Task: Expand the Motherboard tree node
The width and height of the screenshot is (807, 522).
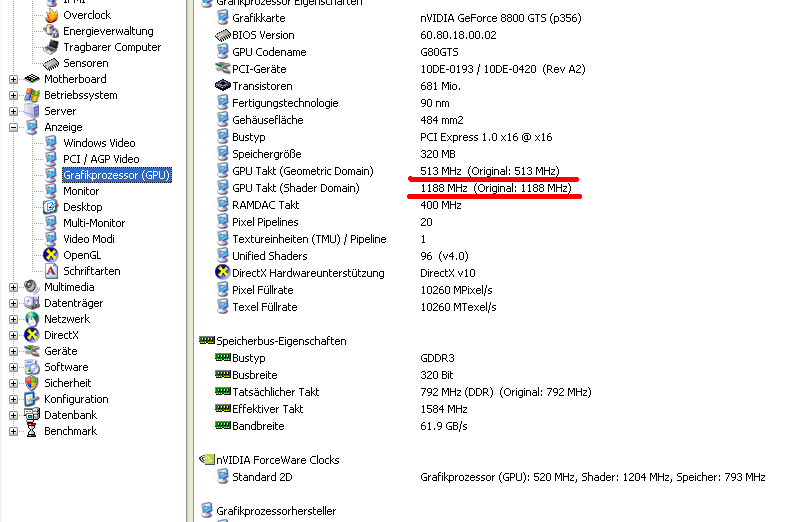Action: (x=13, y=79)
